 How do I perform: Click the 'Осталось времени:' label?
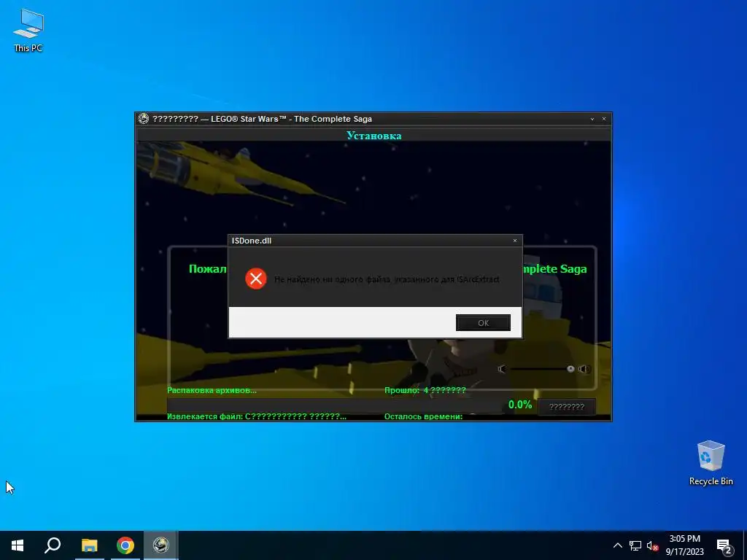pyautogui.click(x=424, y=416)
